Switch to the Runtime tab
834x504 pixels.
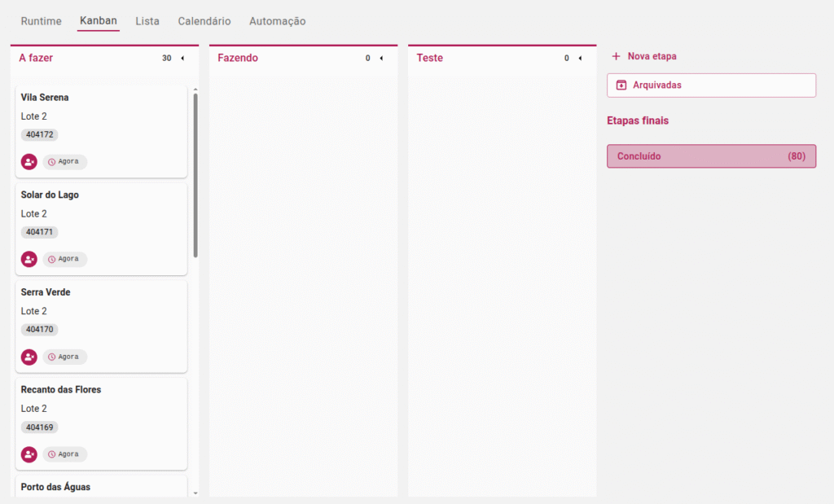41,21
